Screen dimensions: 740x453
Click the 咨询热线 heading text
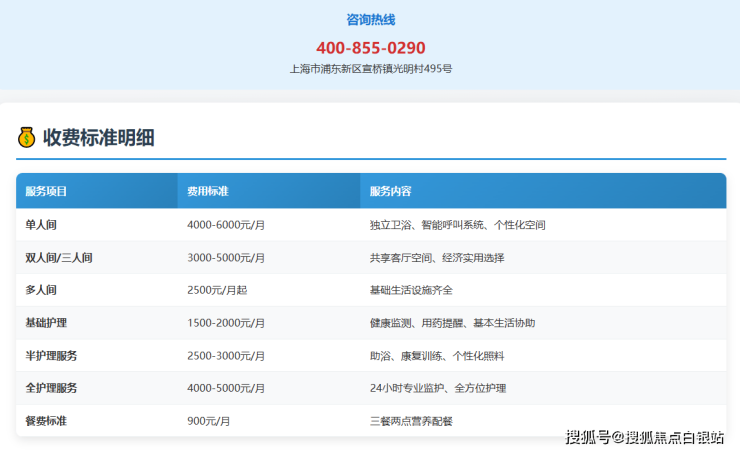point(371,20)
